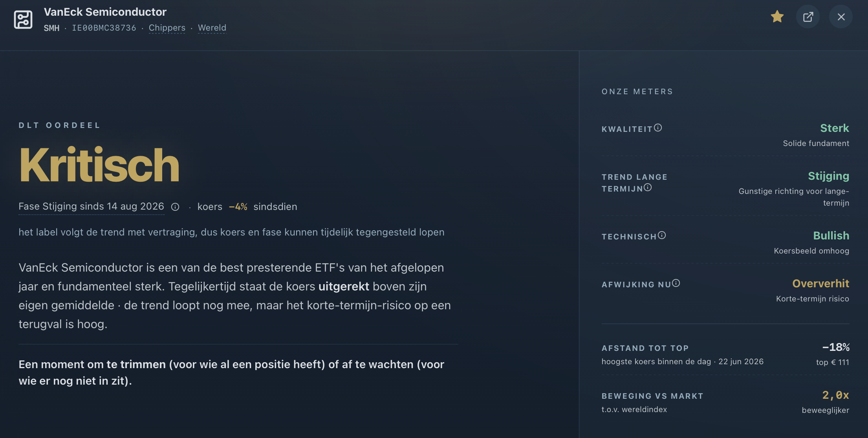This screenshot has height=438, width=868.
Task: Click the -18% afstand tot top value
Action: point(836,347)
